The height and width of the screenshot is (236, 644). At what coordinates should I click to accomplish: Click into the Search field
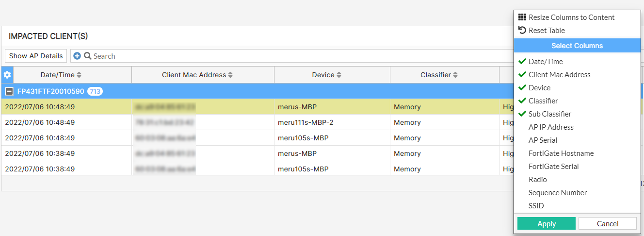291,56
